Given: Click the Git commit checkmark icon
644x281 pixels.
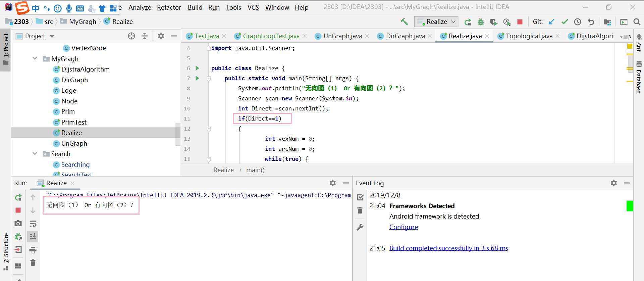Looking at the screenshot, I should tap(565, 22).
